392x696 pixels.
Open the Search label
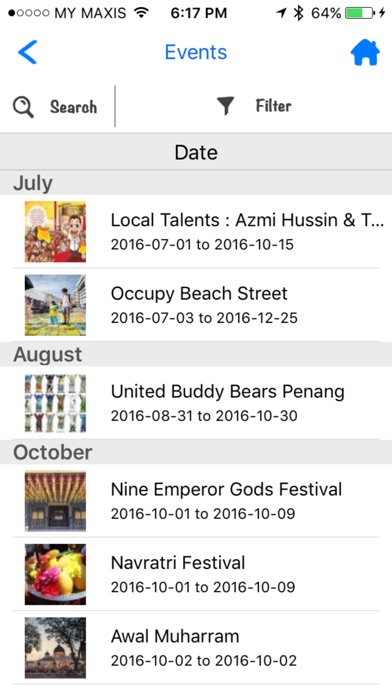[73, 107]
